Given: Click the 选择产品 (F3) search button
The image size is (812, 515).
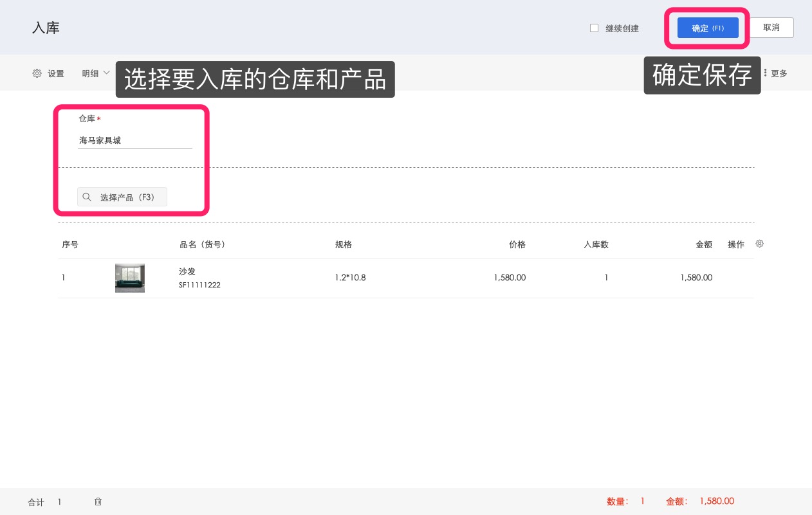Looking at the screenshot, I should pyautogui.click(x=122, y=197).
